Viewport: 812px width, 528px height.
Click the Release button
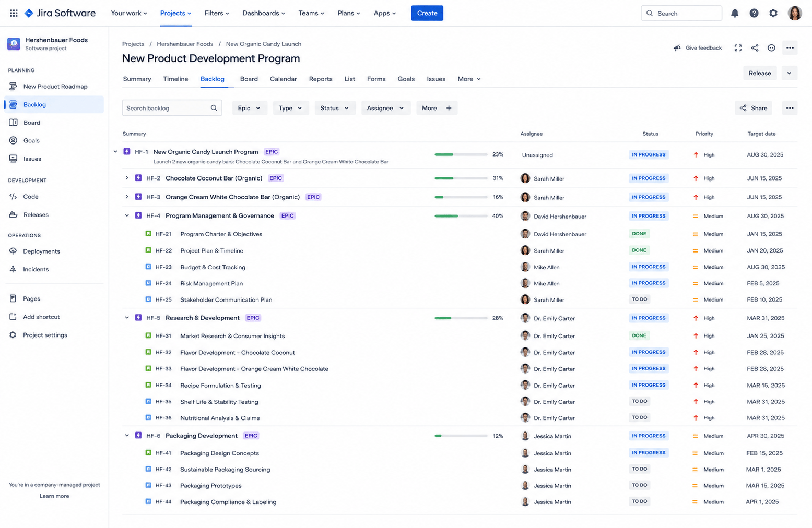(x=760, y=73)
